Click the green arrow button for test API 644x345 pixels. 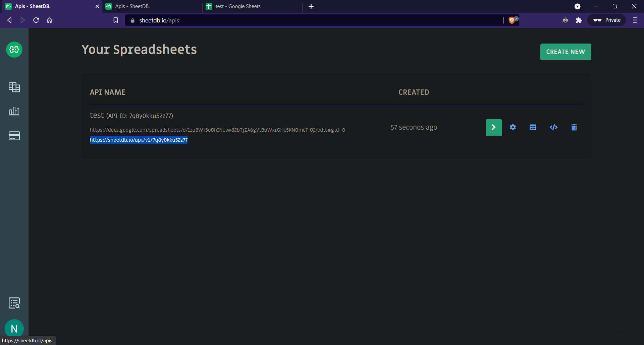tap(494, 127)
